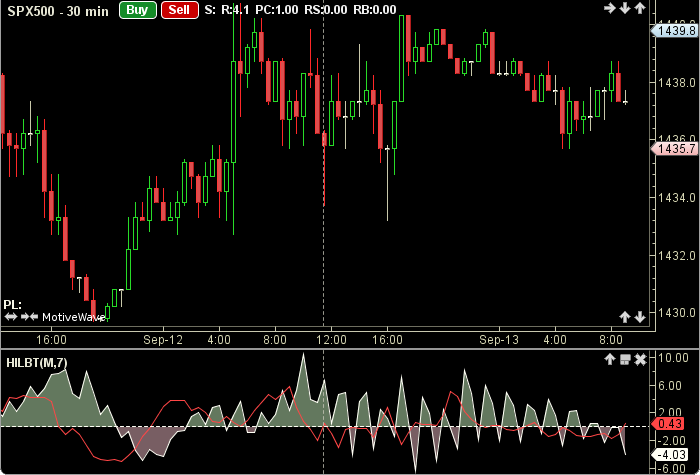Click the RB:0.00 readout in the header

pyautogui.click(x=375, y=10)
